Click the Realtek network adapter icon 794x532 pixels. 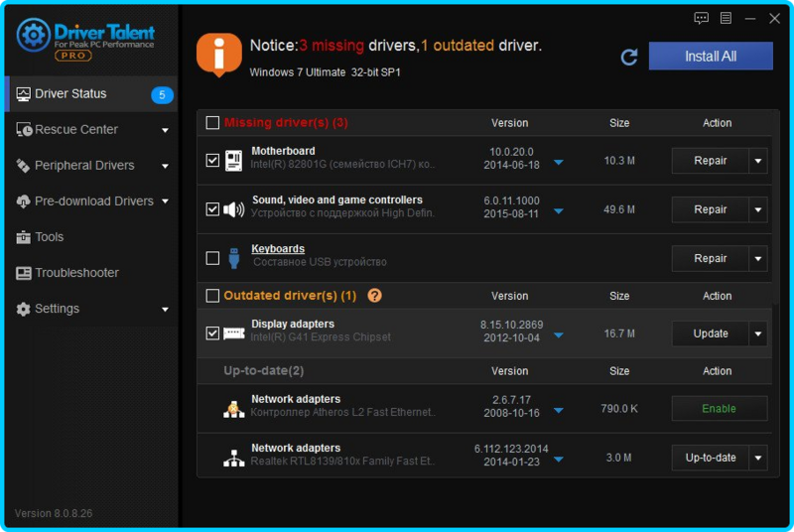pos(233,458)
